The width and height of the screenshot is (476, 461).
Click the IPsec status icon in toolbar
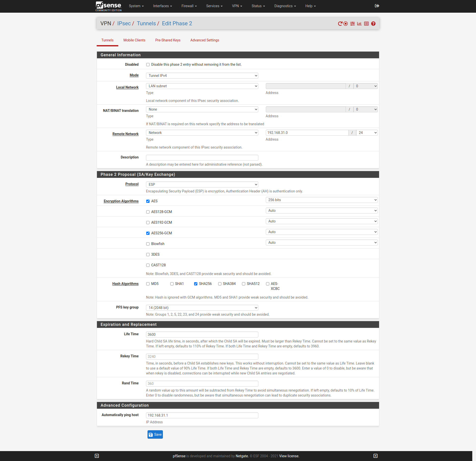point(359,24)
